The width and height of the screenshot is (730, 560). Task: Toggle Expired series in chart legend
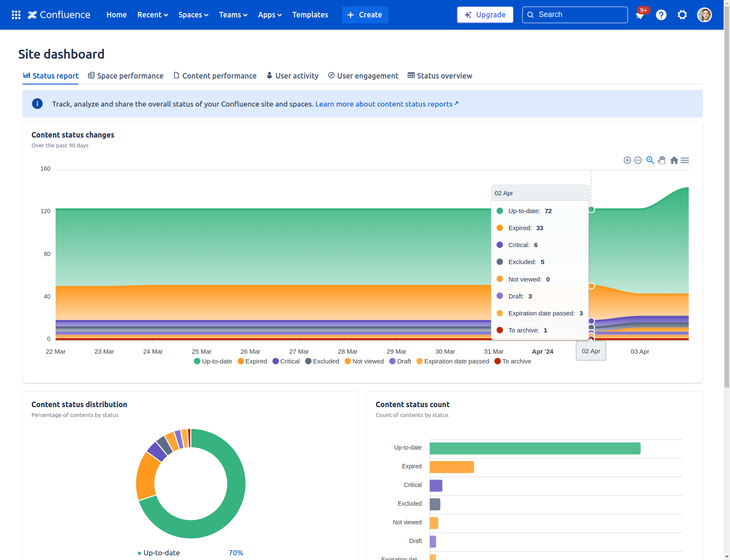point(253,361)
